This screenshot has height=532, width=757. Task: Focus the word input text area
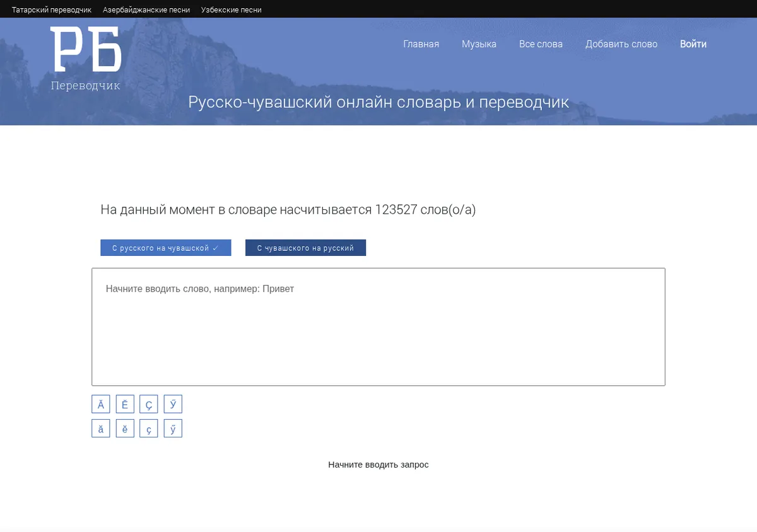tap(378, 327)
